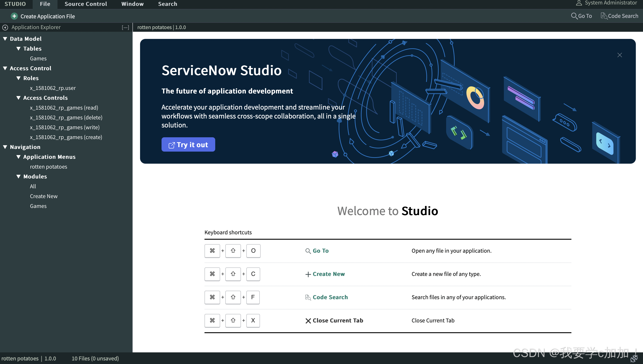
Task: Open the Source Control menu
Action: pyautogui.click(x=85, y=4)
